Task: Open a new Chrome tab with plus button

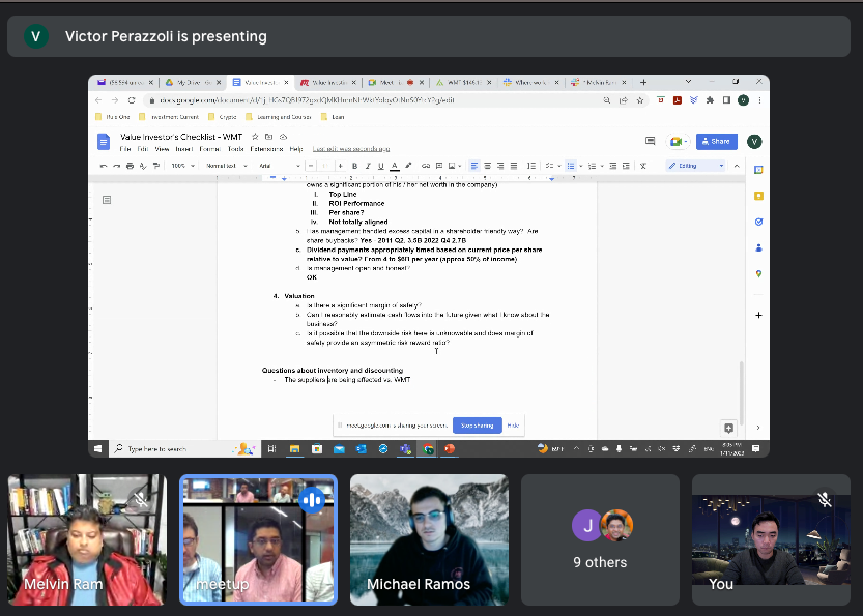Action: [643, 82]
